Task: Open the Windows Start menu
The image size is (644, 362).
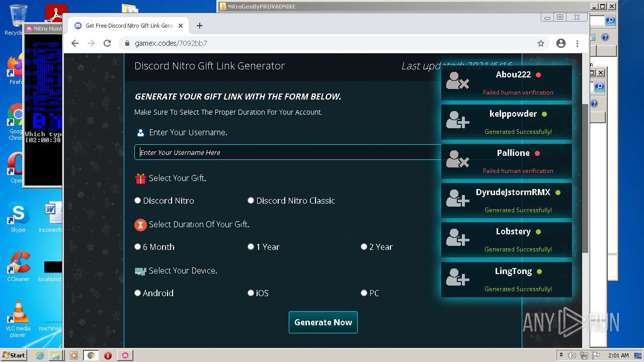Action: (14, 355)
